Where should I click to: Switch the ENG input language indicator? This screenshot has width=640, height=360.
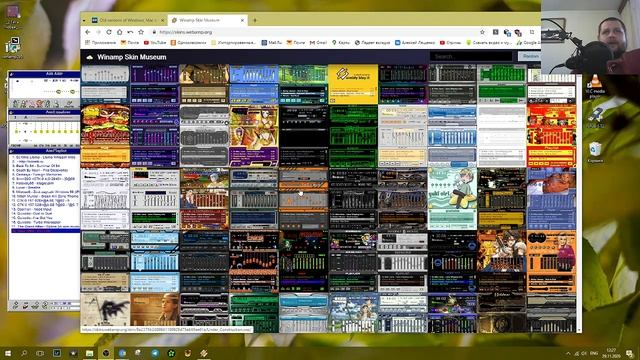pyautogui.click(x=594, y=353)
